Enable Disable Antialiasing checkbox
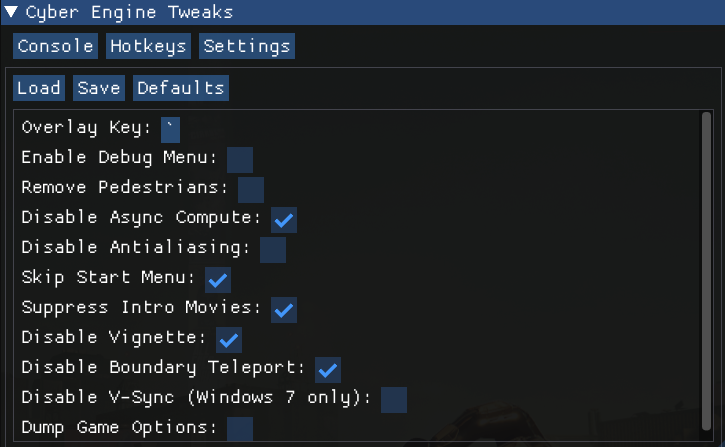The height and width of the screenshot is (447, 725). [273, 250]
